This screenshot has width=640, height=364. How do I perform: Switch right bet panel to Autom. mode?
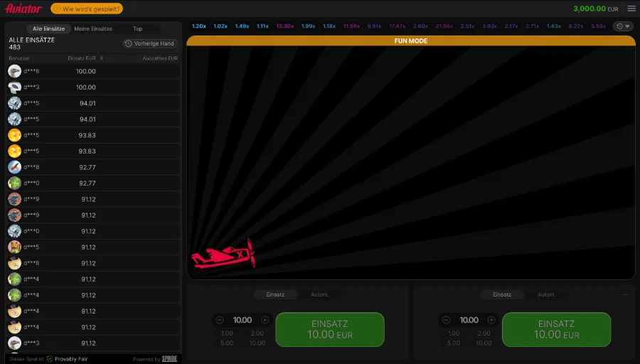pos(546,294)
